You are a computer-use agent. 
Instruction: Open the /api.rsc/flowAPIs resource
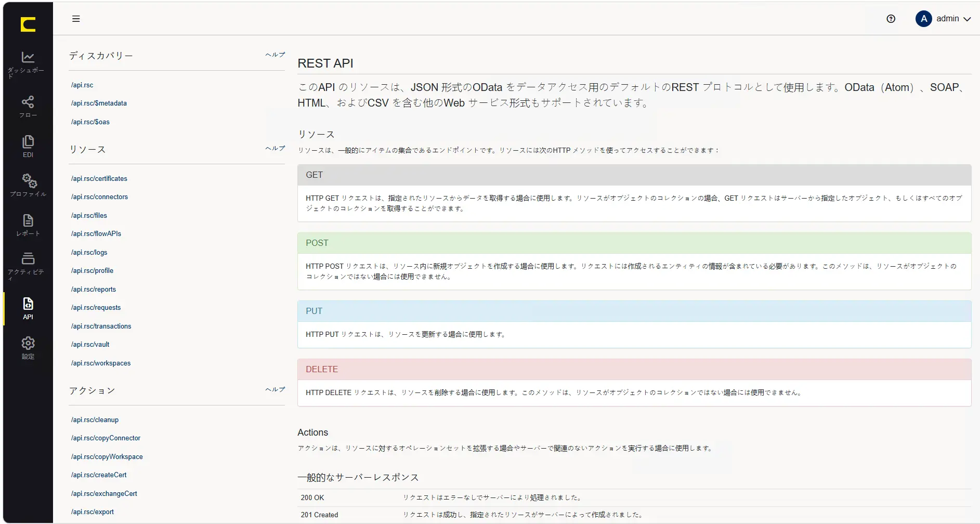click(96, 233)
